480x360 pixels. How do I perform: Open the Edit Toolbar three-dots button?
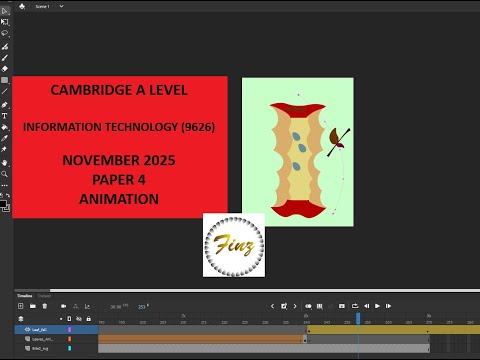[x=5, y=185]
